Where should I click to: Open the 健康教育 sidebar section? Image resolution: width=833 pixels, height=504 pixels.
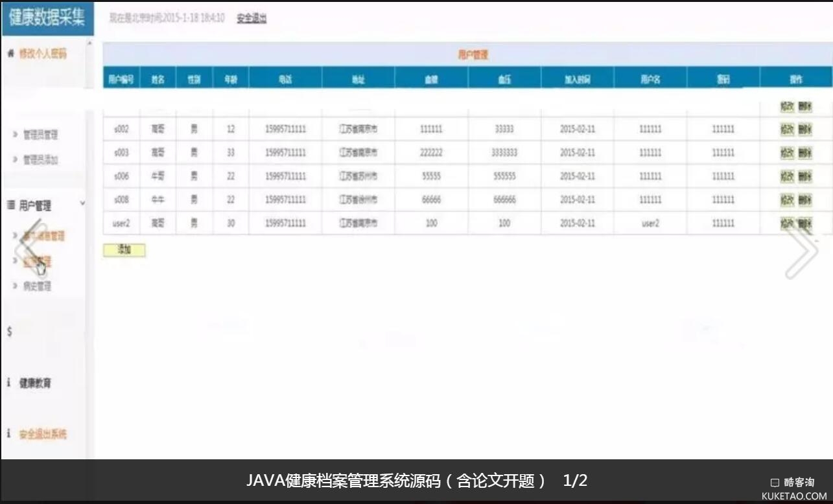[x=35, y=383]
